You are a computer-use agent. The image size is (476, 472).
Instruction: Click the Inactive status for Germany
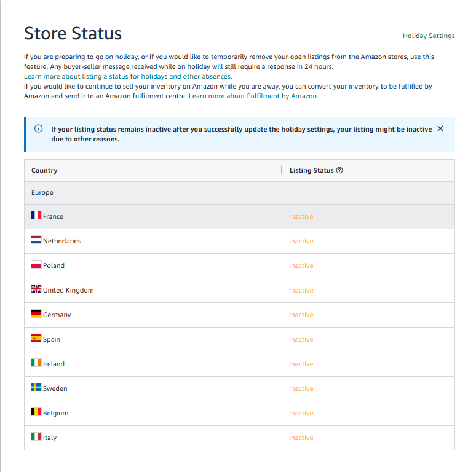301,315
